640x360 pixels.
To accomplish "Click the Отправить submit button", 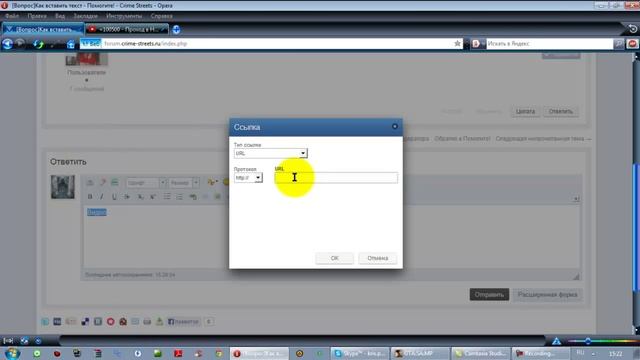I will coord(489,294).
